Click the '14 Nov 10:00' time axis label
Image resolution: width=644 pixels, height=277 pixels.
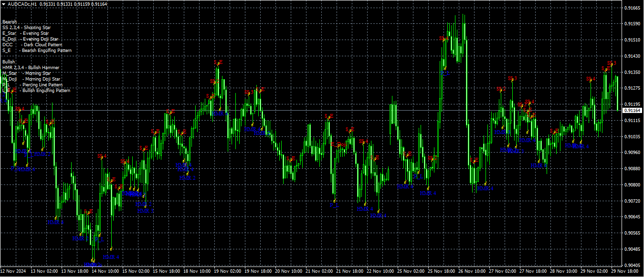pos(106,271)
